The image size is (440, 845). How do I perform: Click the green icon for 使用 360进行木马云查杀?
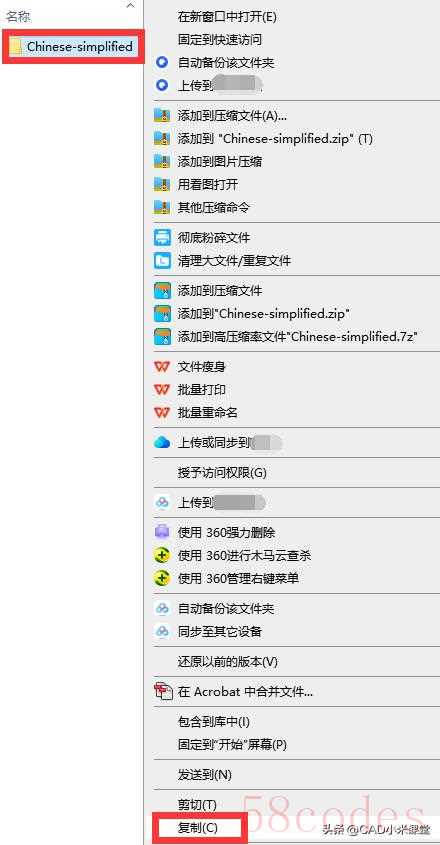[x=162, y=556]
